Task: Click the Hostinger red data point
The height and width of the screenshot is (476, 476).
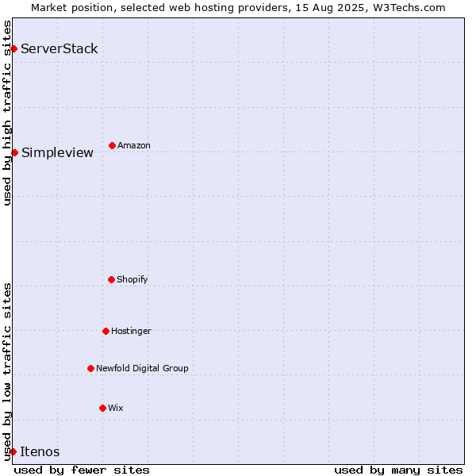Action: pos(106,331)
